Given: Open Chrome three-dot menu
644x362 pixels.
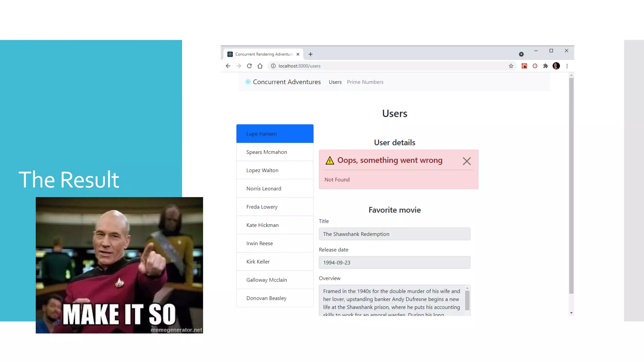Looking at the screenshot, I should [567, 66].
